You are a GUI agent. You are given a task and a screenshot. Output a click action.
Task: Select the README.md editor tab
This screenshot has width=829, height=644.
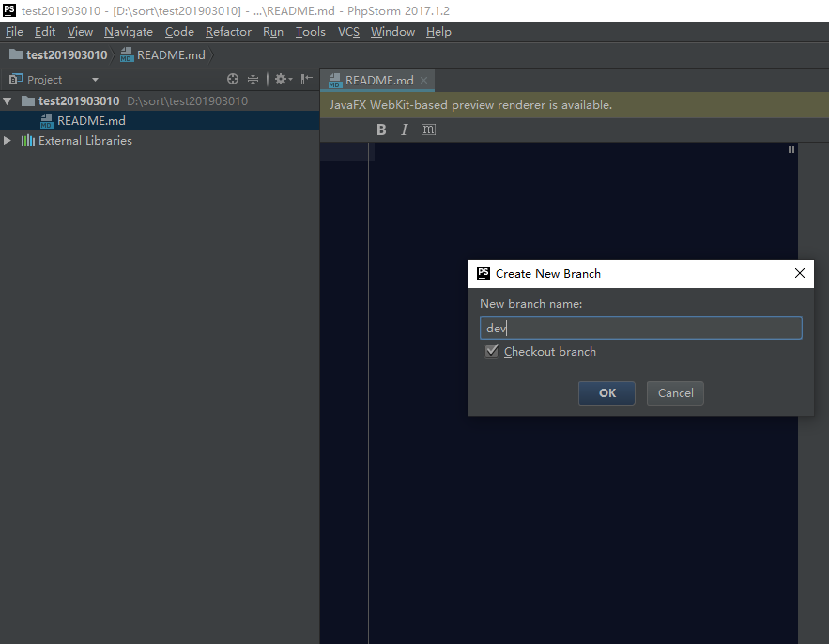click(377, 81)
